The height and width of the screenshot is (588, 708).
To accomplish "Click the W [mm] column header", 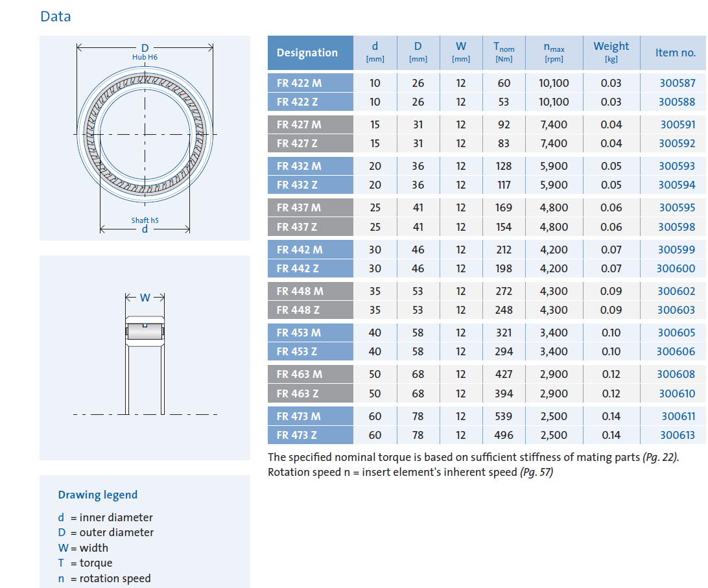I will point(461,53).
